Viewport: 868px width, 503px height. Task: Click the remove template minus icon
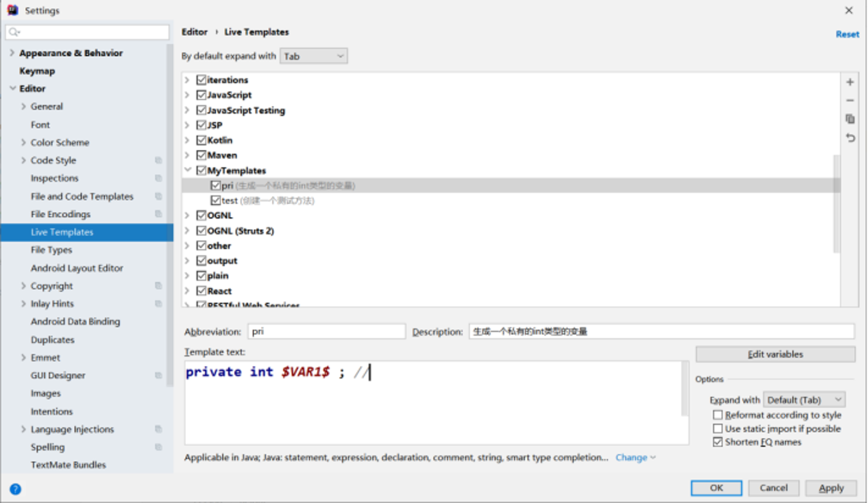click(850, 101)
